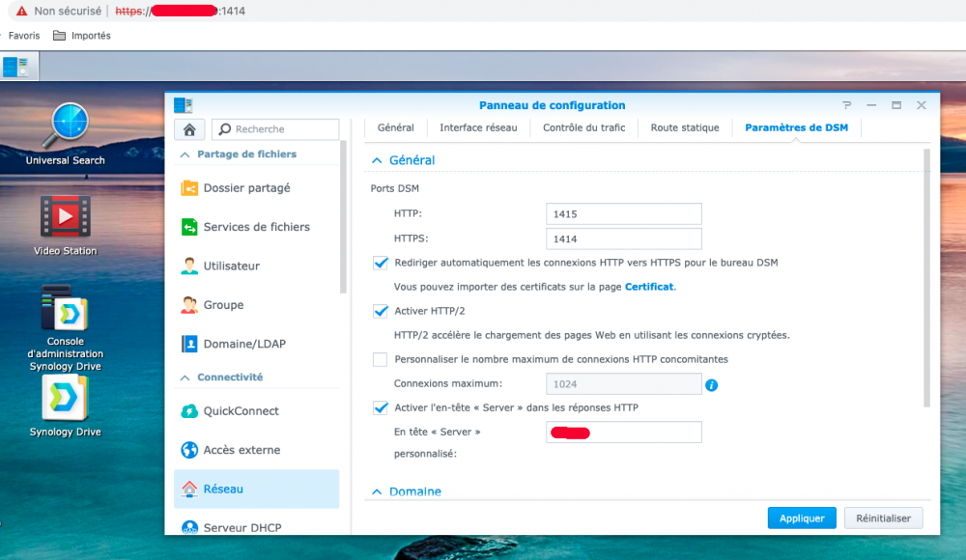Switch to Interface réseau tab
Screen dimensions: 966x560
click(478, 127)
